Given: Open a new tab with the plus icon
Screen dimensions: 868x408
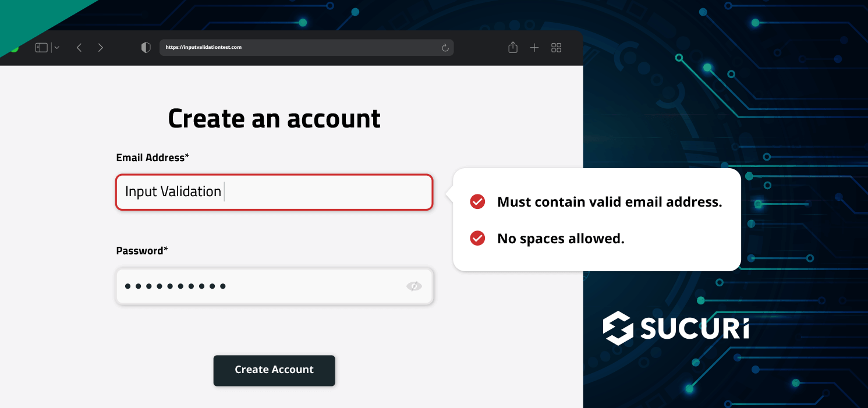Looking at the screenshot, I should pyautogui.click(x=534, y=47).
